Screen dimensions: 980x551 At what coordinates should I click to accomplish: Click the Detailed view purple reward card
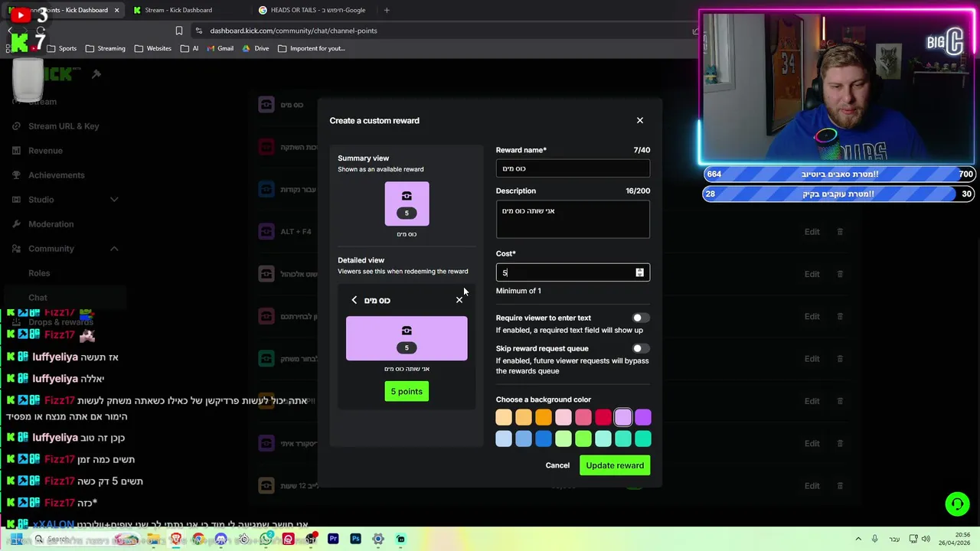pyautogui.click(x=407, y=338)
